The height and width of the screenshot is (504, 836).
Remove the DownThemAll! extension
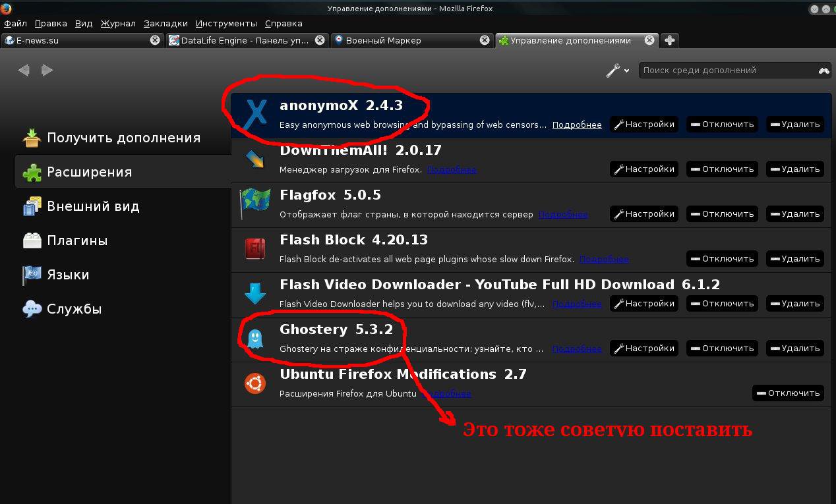pos(794,169)
